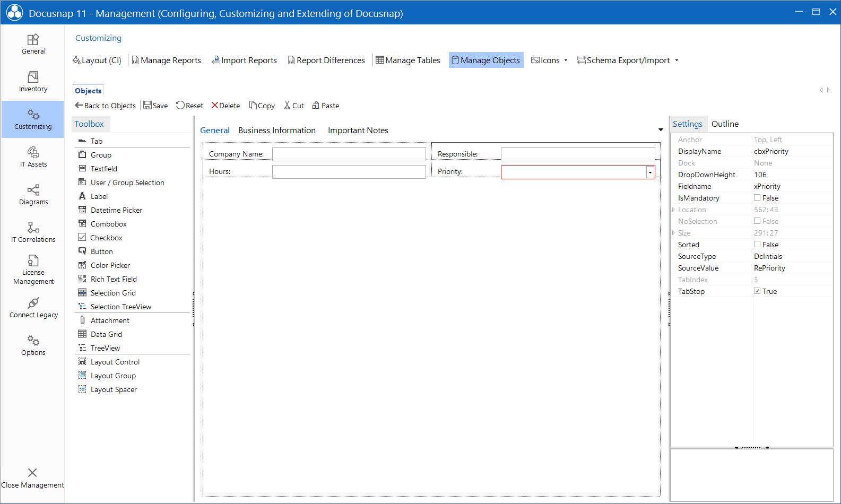
Task: Pick the Datetime Picker toolbox control
Action: coord(116,210)
